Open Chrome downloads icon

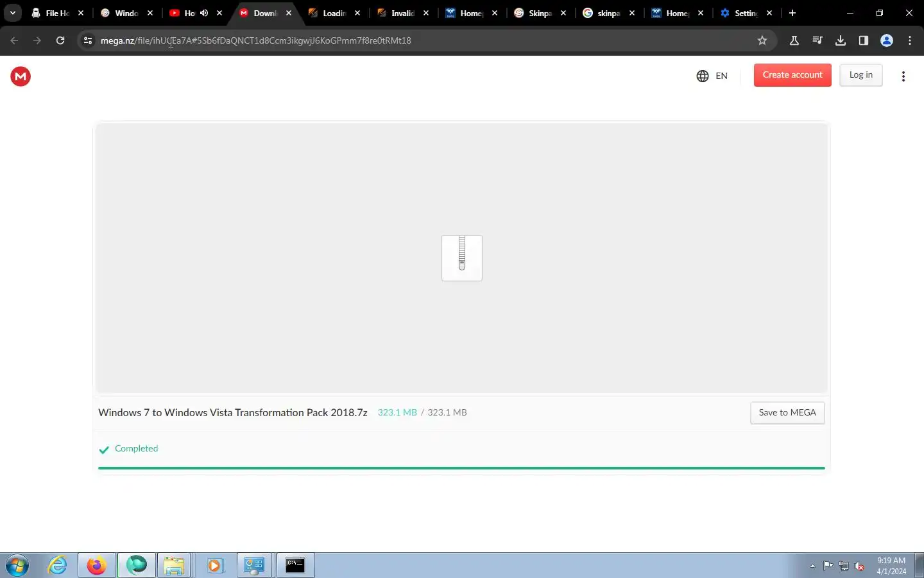[x=841, y=40]
